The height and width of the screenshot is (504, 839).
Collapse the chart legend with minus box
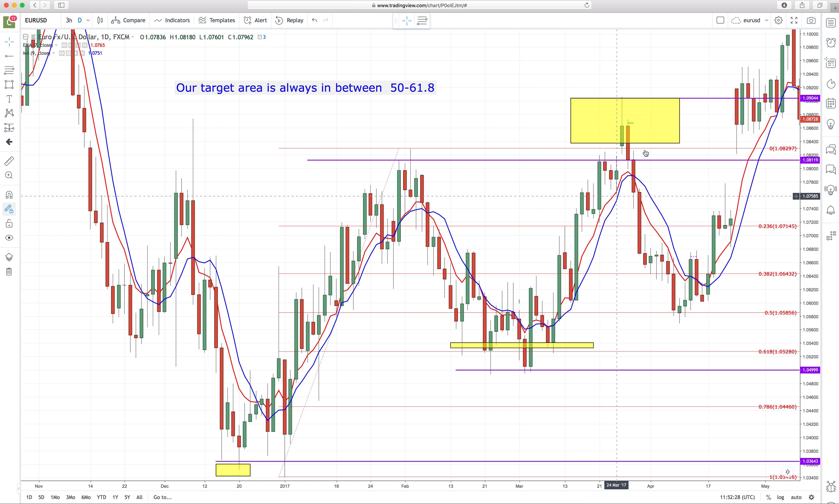[25, 37]
